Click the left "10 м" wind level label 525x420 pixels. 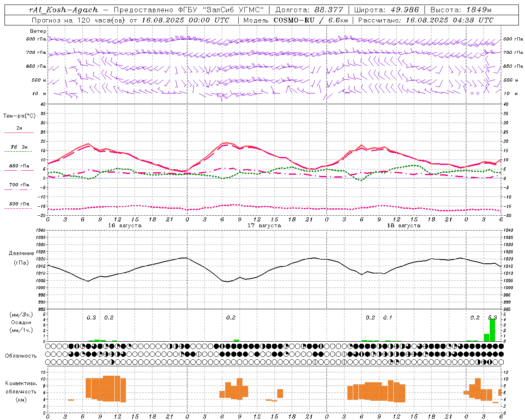pyautogui.click(x=39, y=94)
